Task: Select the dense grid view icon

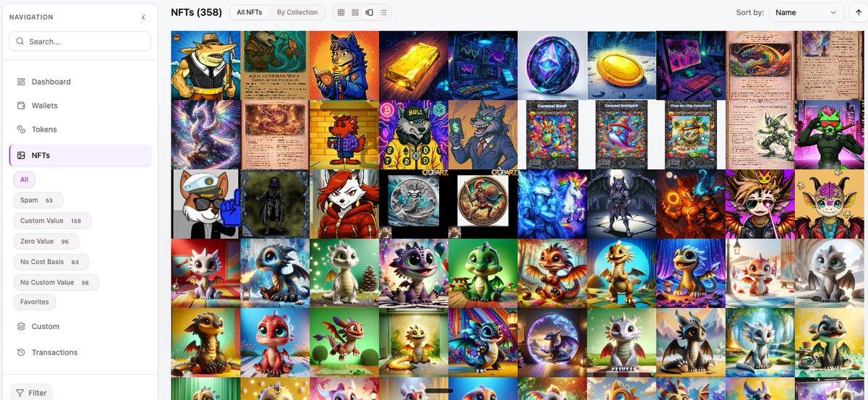Action: click(x=341, y=12)
